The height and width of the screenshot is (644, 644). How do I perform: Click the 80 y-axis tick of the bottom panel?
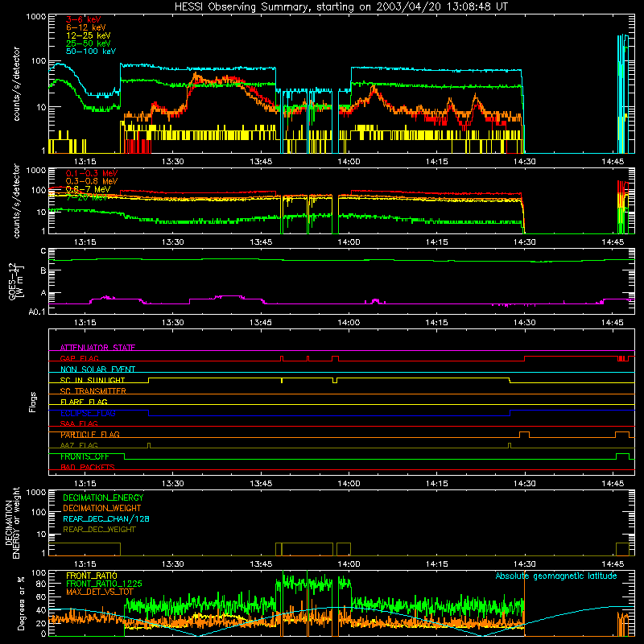point(41,584)
